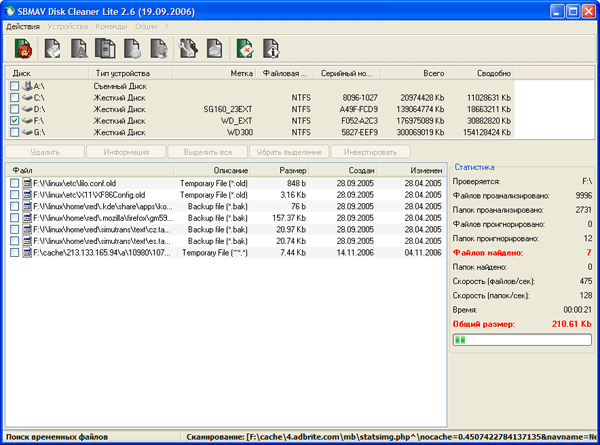Viewport: 600px width, 445px height.
Task: Click the stacked documents toolbar icon
Action: pyautogui.click(x=105, y=48)
